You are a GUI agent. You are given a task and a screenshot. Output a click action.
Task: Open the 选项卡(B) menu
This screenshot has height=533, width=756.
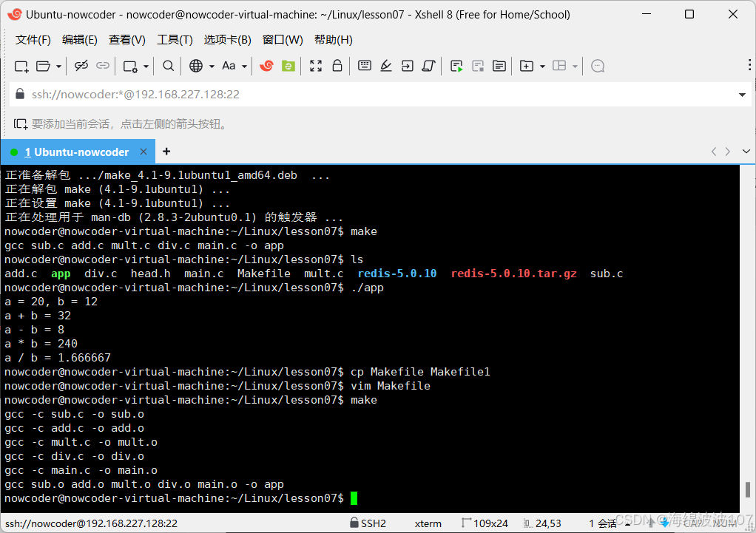pyautogui.click(x=228, y=40)
